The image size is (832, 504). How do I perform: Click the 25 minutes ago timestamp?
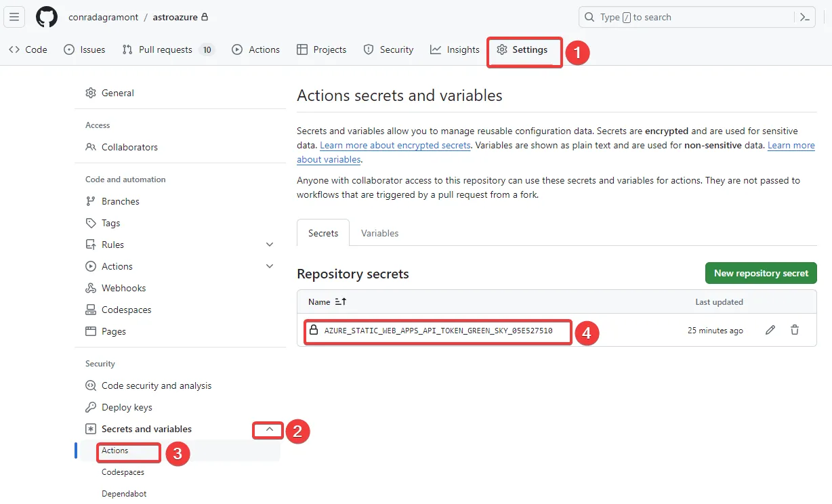coord(715,331)
